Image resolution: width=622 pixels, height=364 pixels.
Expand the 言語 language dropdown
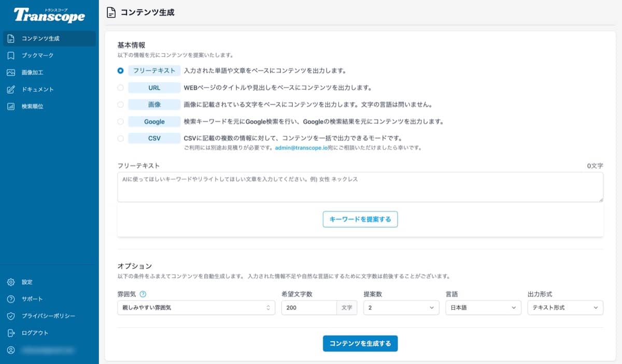pyautogui.click(x=483, y=308)
